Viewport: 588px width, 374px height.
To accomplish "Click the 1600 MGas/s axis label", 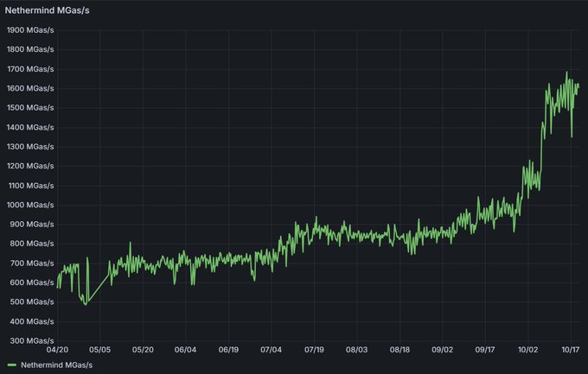I will click(30, 88).
